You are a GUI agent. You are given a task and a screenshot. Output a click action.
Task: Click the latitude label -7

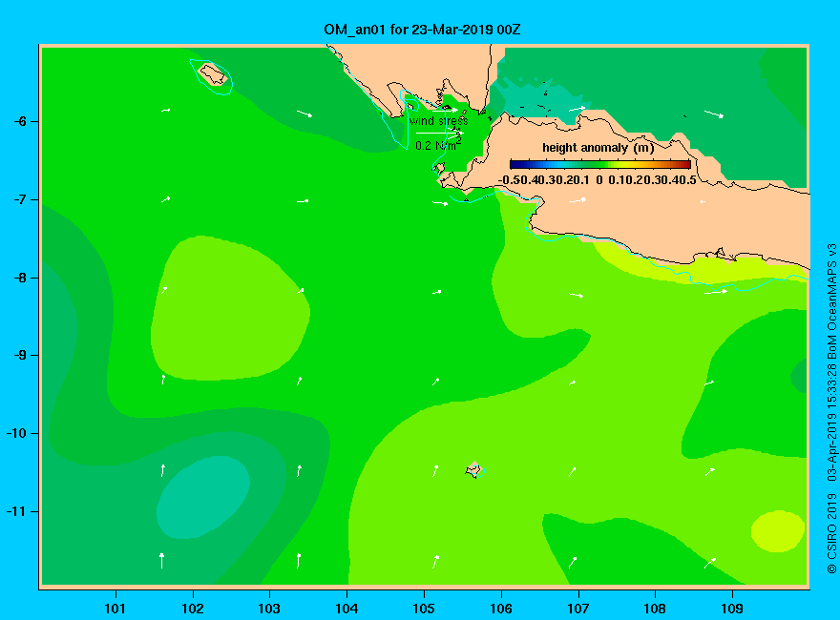[x=20, y=199]
